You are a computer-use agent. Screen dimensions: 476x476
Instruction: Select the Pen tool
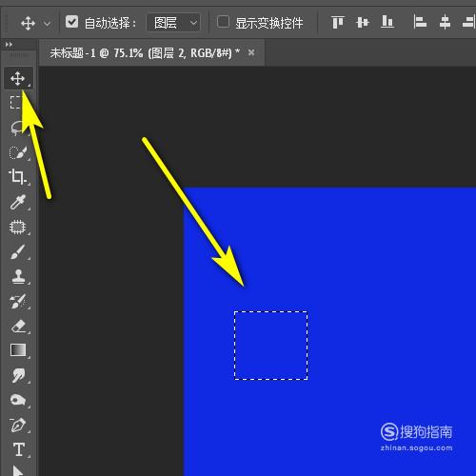pyautogui.click(x=18, y=426)
